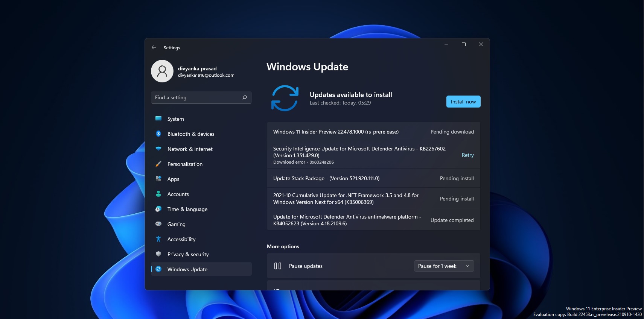The height and width of the screenshot is (319, 644).
Task: Click the Update completed status text
Action: [452, 220]
